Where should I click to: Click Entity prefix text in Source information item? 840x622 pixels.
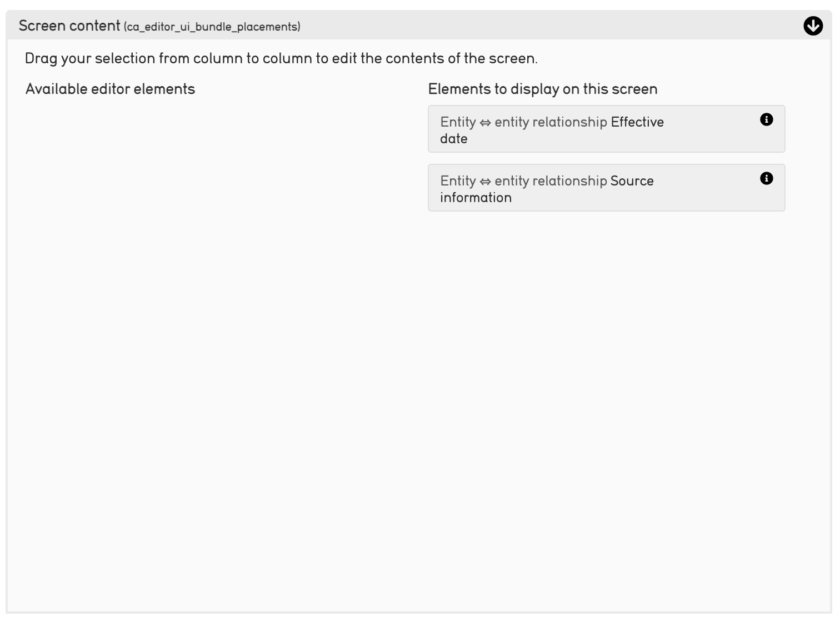pos(458,181)
